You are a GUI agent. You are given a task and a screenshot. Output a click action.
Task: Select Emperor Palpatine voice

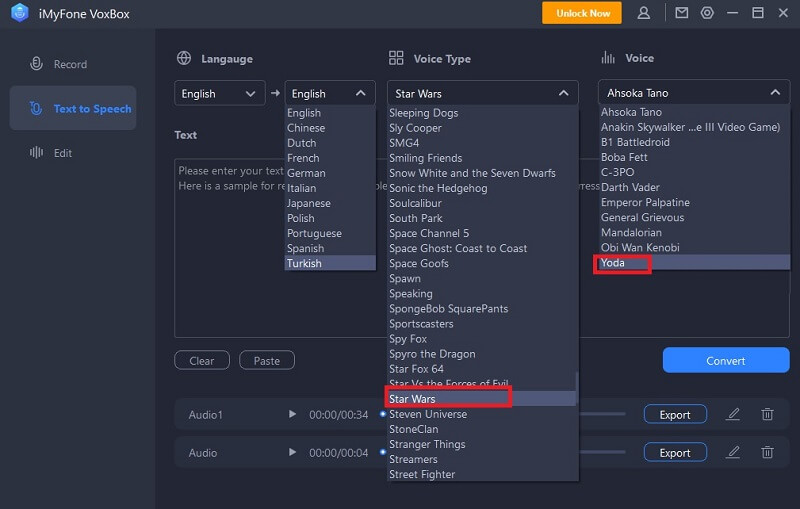coord(694,202)
